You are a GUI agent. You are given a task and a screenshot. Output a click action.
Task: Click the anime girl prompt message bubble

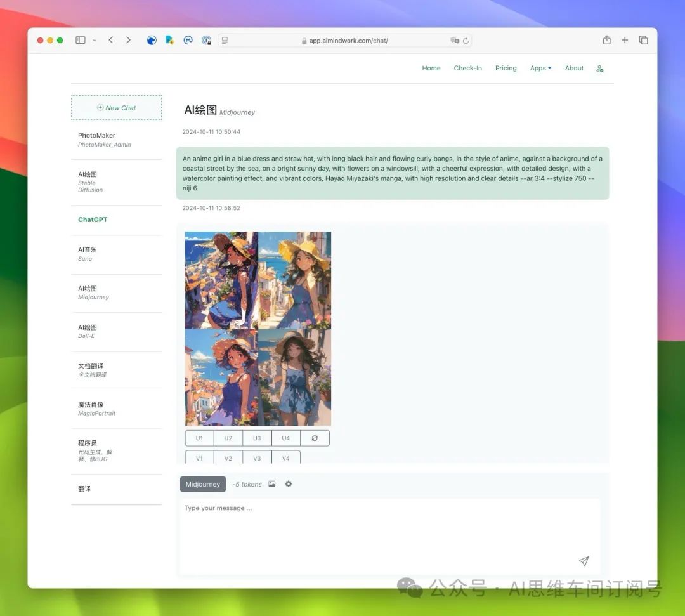[393, 173]
